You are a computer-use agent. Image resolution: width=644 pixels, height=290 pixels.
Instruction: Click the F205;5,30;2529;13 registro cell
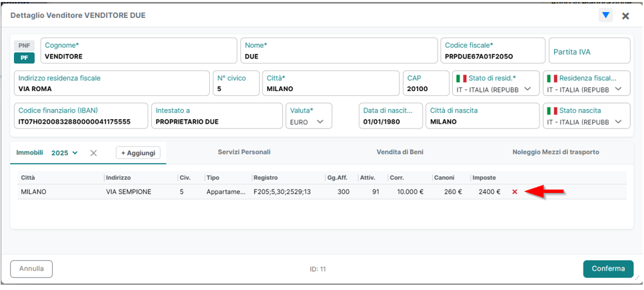282,192
